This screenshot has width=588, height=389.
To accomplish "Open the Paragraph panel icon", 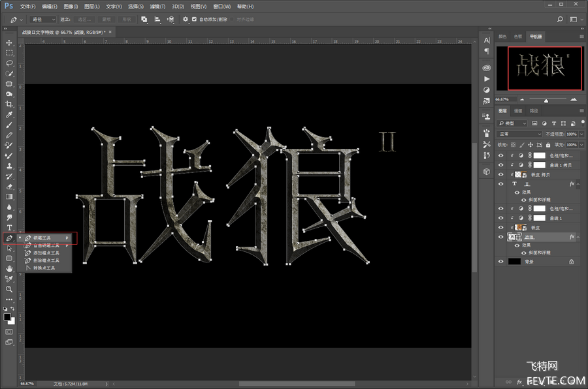I will pos(487,51).
